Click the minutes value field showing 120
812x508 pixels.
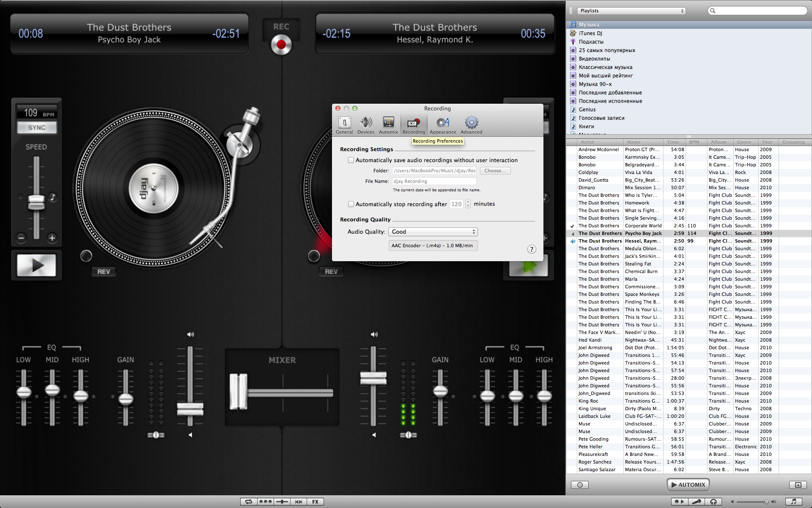457,204
